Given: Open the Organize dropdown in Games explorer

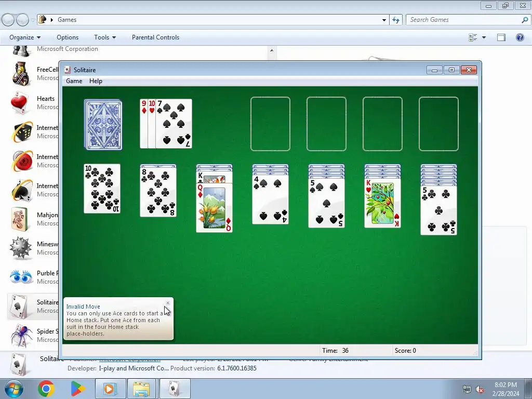Looking at the screenshot, I should [x=25, y=37].
